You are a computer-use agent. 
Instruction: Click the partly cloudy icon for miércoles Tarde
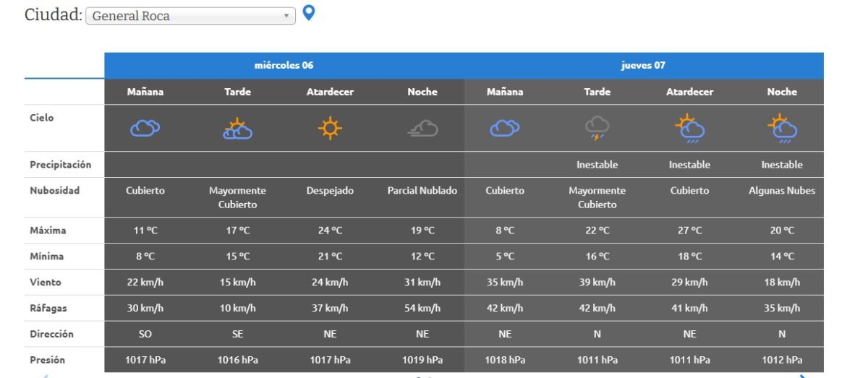tap(237, 129)
